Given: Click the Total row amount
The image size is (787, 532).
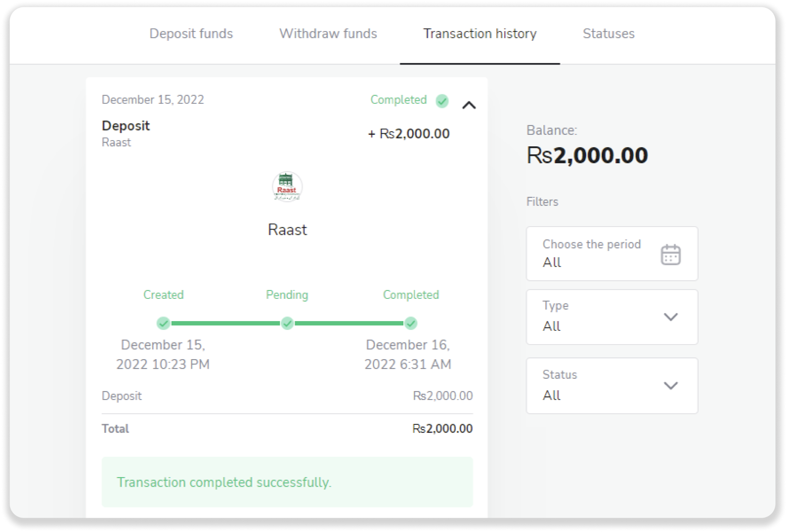Looking at the screenshot, I should coord(442,429).
